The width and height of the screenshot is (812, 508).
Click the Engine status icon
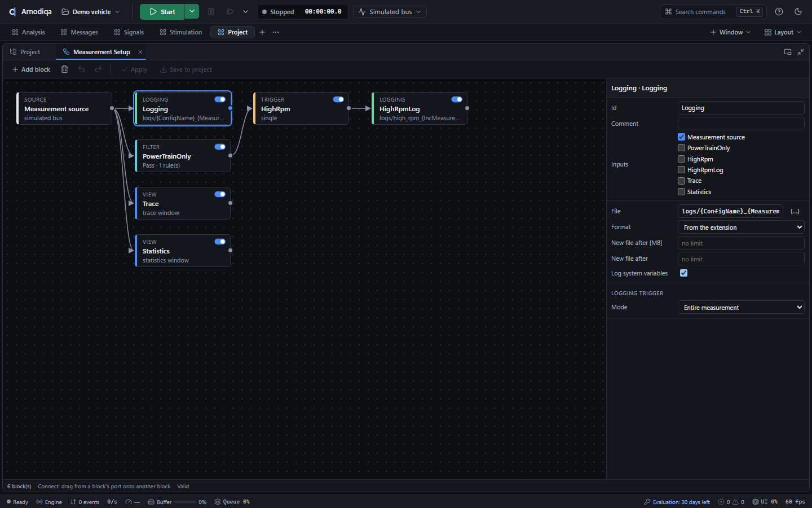click(x=39, y=502)
